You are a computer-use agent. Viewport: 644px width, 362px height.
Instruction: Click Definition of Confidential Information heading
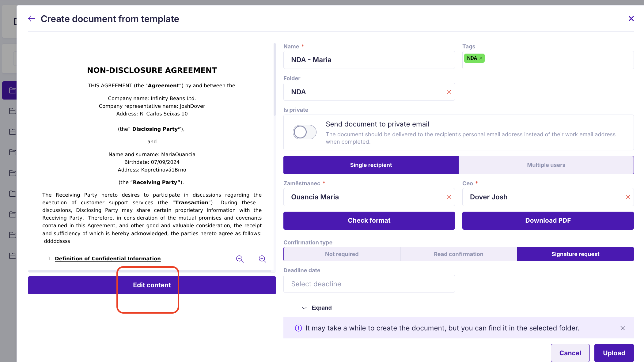click(x=108, y=258)
